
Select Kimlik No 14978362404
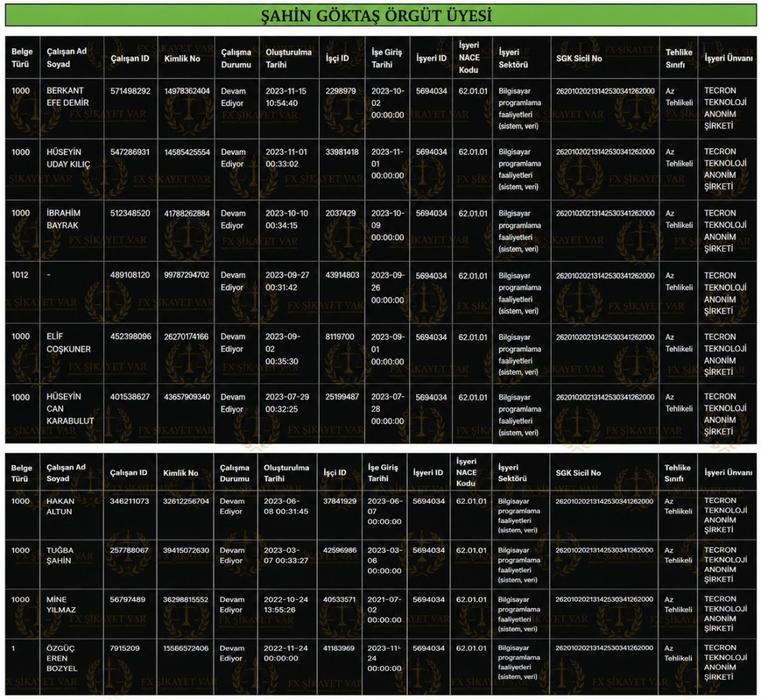pyautogui.click(x=187, y=91)
